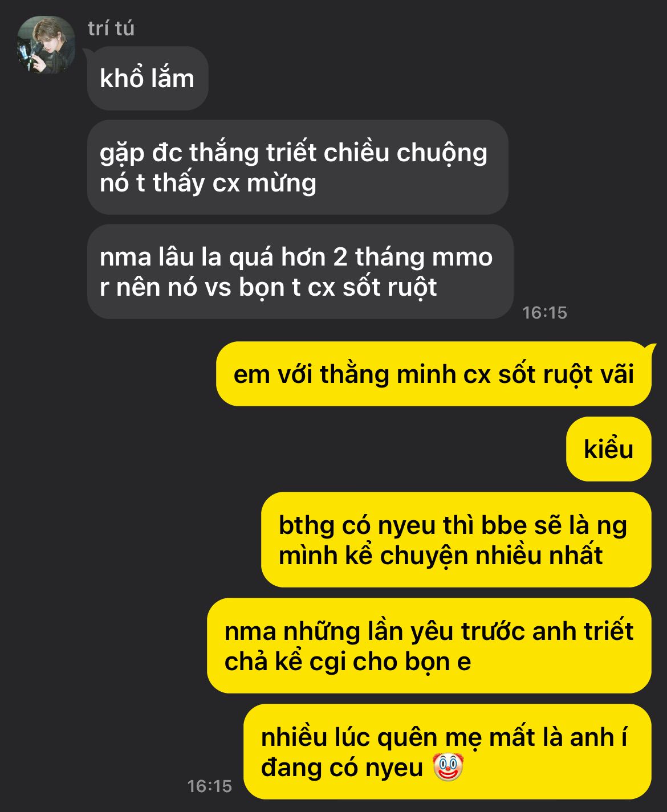
Task: Click the 16:15 timestamp beside the grey message
Action: 545,313
